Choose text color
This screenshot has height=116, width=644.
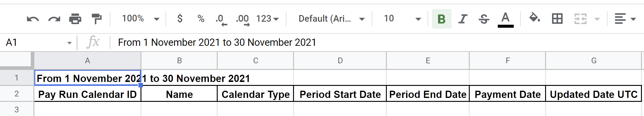(505, 19)
